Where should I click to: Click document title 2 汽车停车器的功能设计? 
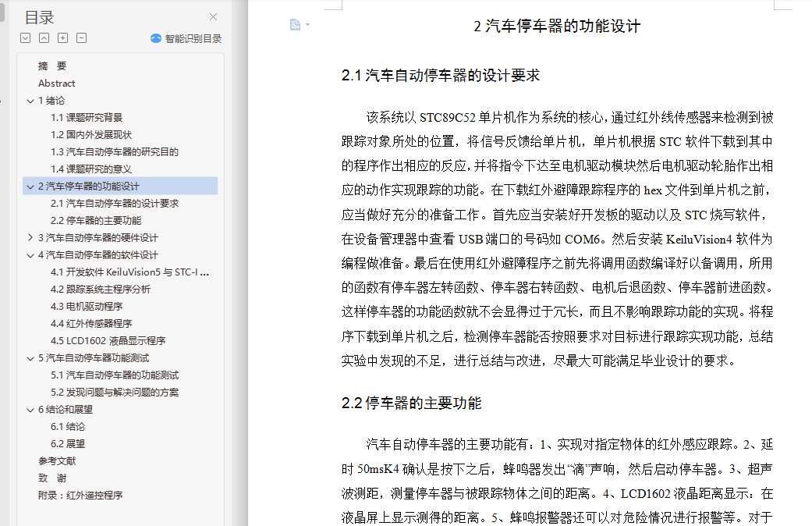click(557, 26)
